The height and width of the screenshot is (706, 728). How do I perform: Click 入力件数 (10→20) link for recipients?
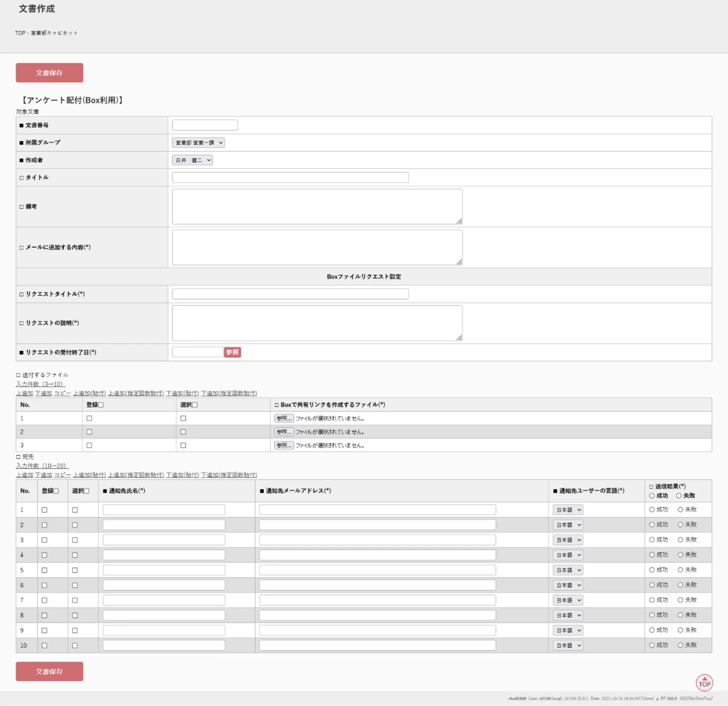(42, 466)
